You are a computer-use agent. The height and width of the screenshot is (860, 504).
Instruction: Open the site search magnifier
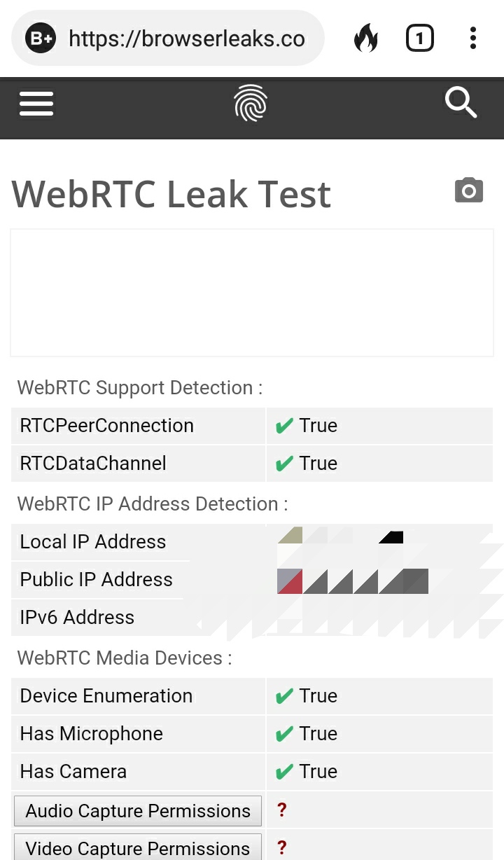pos(461,103)
